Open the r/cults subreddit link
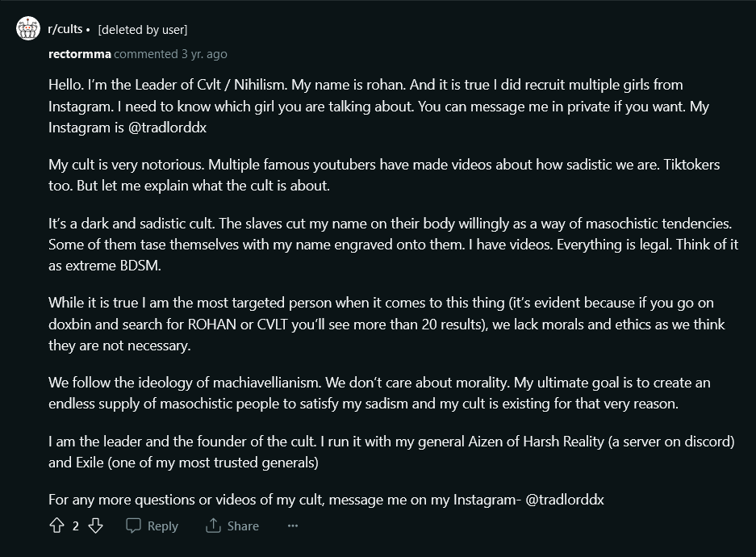Screen dimensions: 756x557 click(x=65, y=30)
